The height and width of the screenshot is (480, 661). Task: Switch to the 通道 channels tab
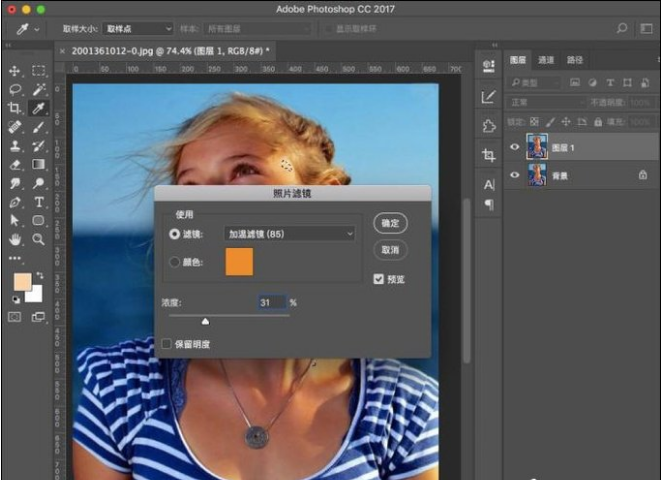pyautogui.click(x=546, y=60)
